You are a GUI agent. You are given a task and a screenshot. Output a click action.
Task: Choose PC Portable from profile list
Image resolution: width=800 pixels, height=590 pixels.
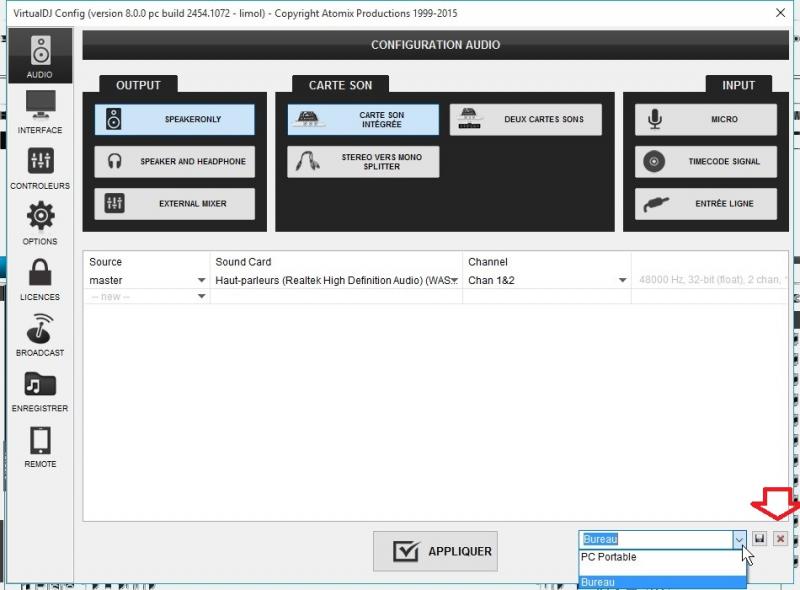(660, 558)
